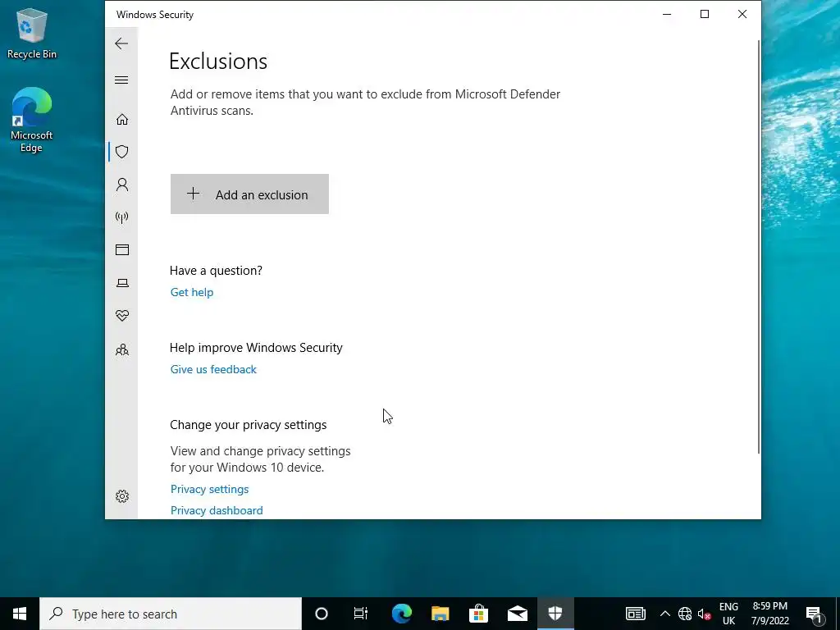Image resolution: width=840 pixels, height=630 pixels.
Task: Open Device security laptop icon
Action: pyautogui.click(x=122, y=283)
